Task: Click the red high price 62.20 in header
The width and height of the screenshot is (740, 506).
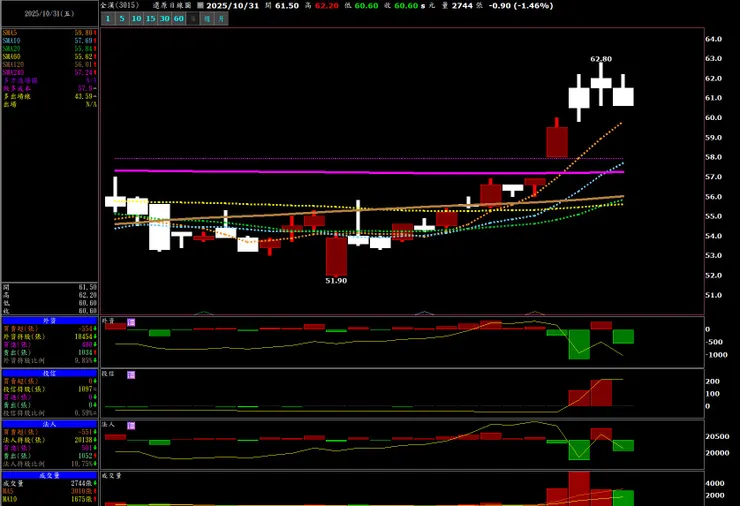Action: tap(327, 6)
